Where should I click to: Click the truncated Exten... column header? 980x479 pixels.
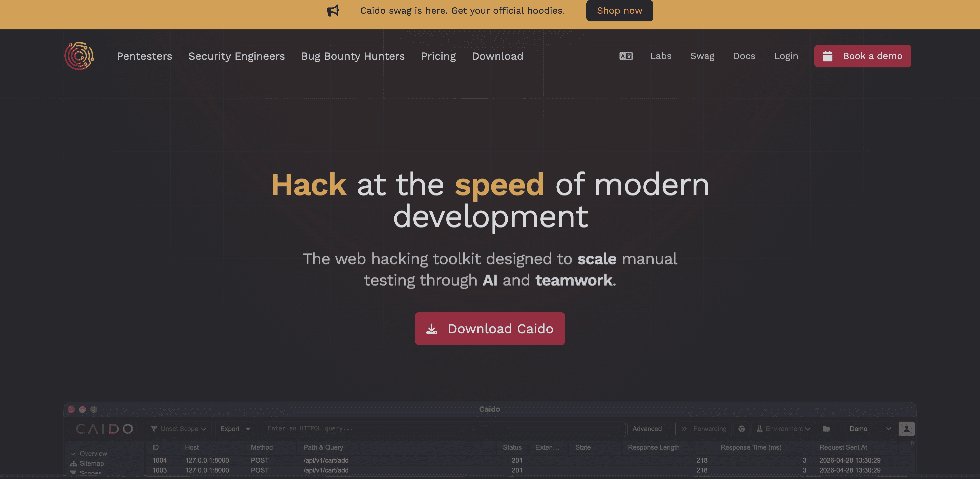click(x=547, y=447)
